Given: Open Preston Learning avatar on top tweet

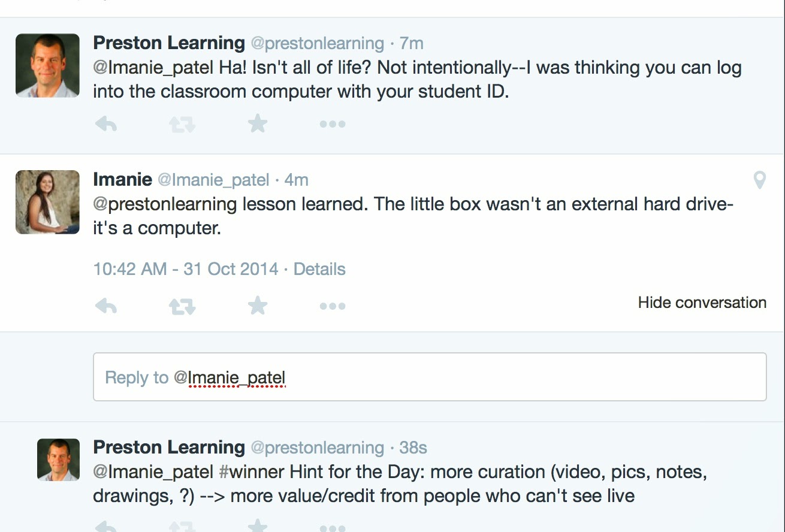Looking at the screenshot, I should (x=47, y=65).
